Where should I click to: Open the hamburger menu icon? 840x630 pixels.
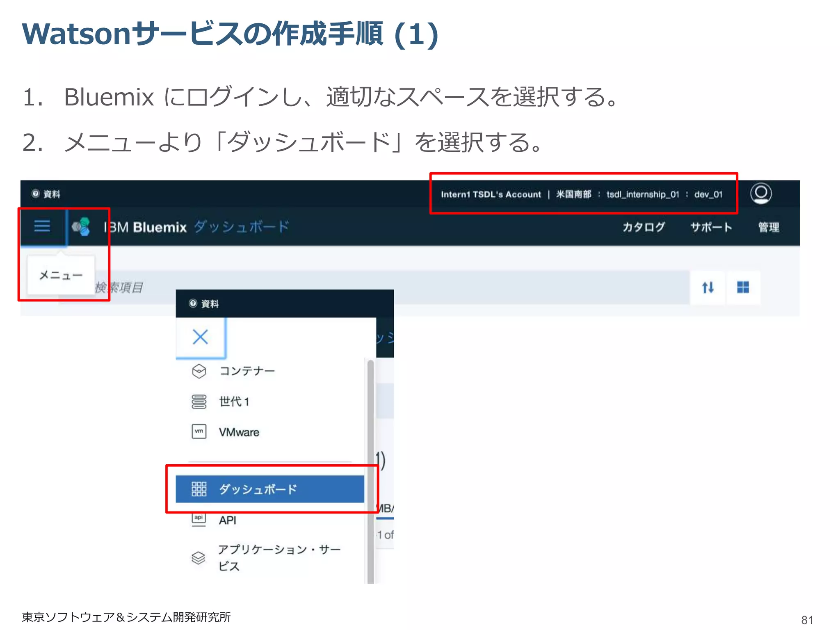click(42, 226)
